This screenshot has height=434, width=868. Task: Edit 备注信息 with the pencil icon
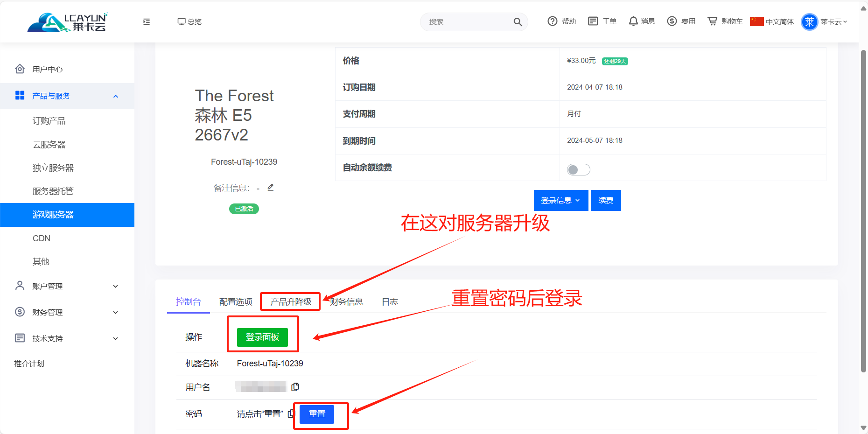pos(271,188)
